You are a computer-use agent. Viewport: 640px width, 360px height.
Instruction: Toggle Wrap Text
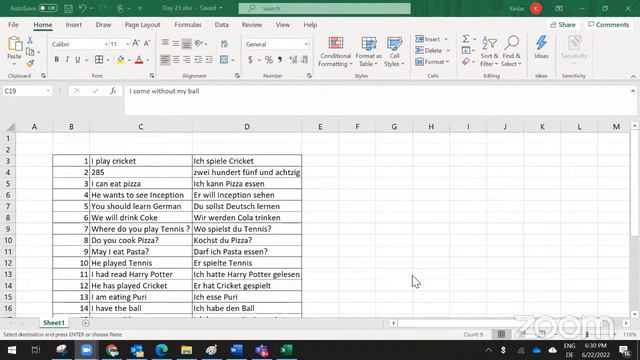click(224, 44)
